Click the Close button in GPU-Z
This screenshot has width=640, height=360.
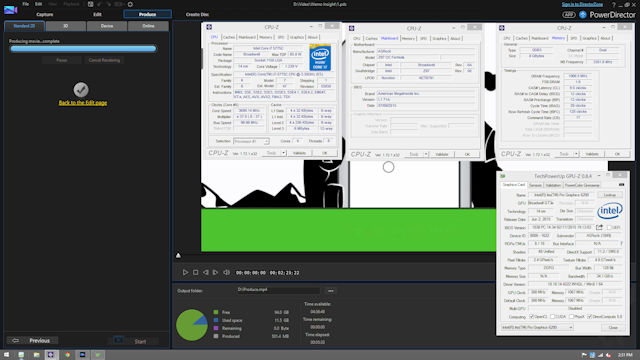click(613, 327)
